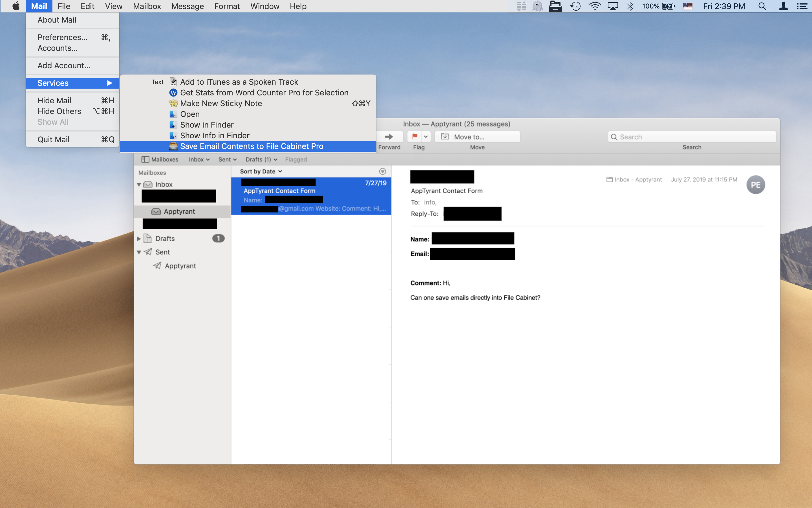The image size is (812, 508).
Task: Choose Hide Mail menu item
Action: point(72,100)
